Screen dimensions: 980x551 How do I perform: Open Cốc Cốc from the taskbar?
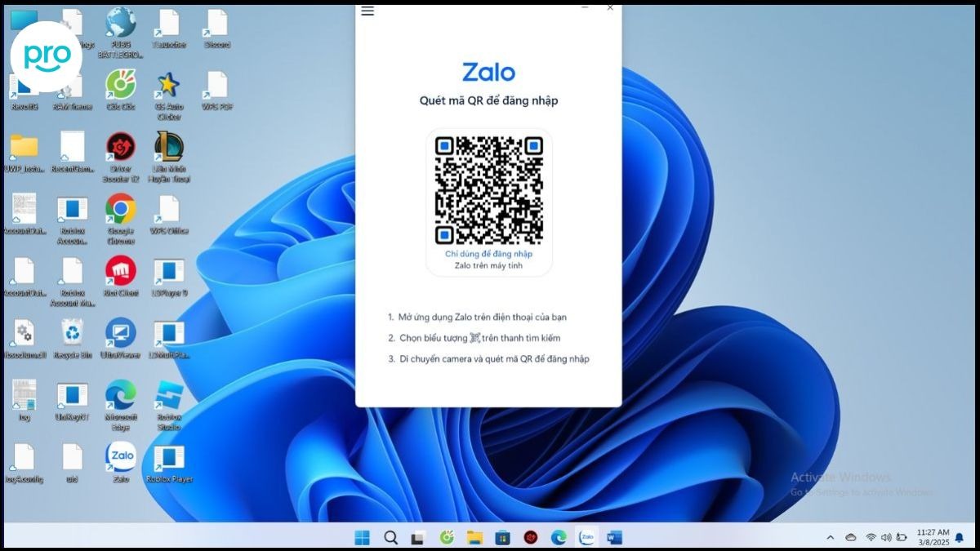tap(447, 537)
